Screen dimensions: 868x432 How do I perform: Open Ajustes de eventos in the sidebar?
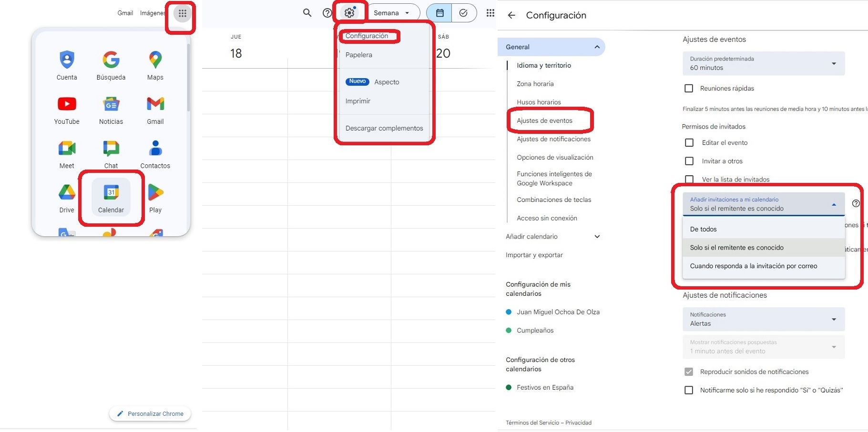pyautogui.click(x=545, y=120)
